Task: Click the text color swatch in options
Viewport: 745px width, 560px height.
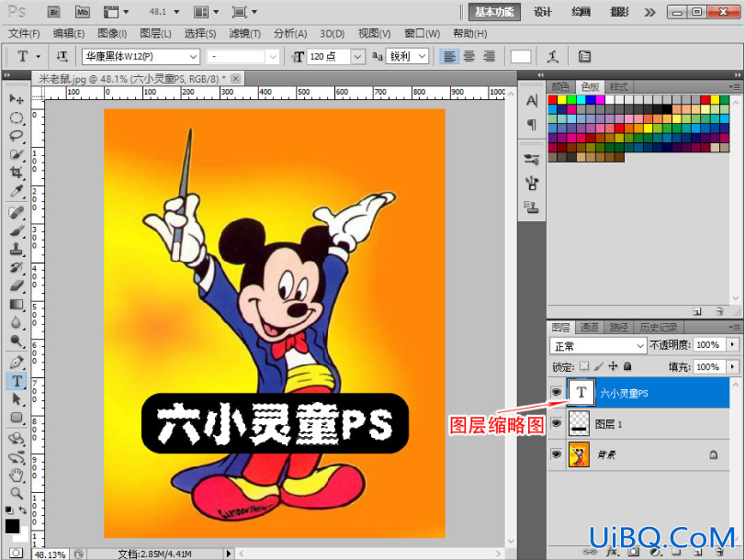Action: coord(520,57)
